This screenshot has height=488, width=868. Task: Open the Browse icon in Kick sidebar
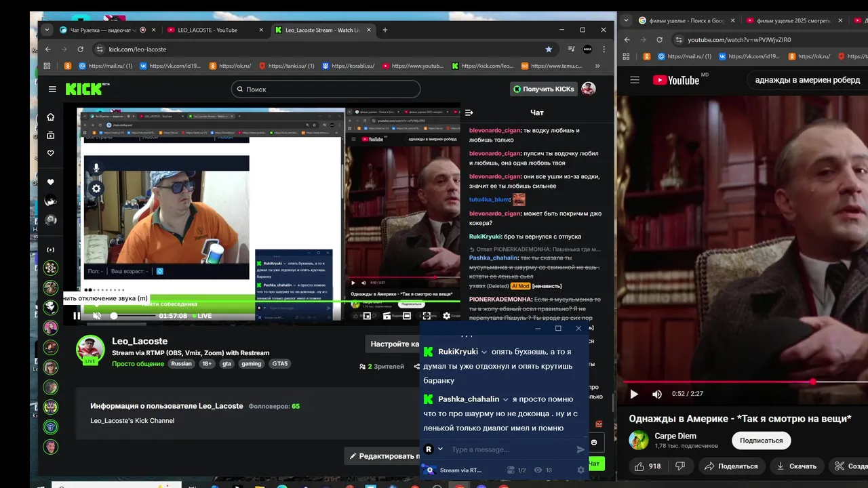click(x=50, y=135)
